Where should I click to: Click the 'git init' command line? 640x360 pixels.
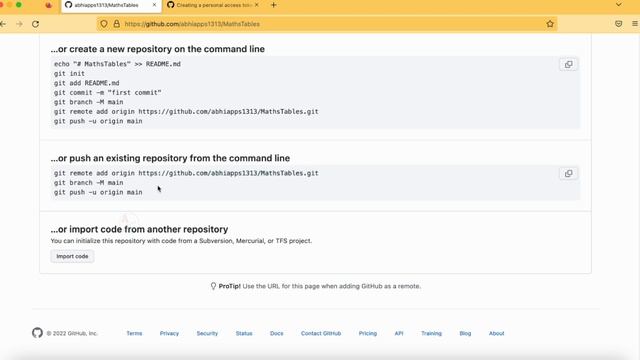(x=69, y=73)
